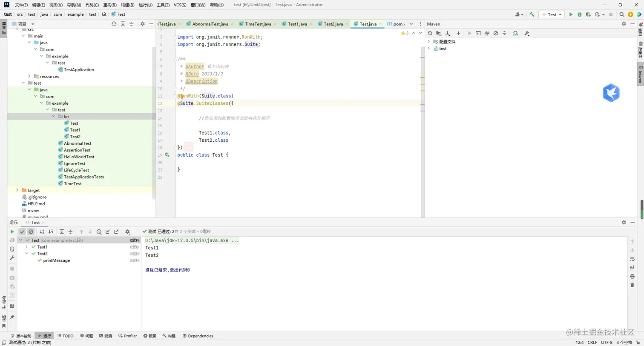Open Maven panel gear options

coord(624,24)
